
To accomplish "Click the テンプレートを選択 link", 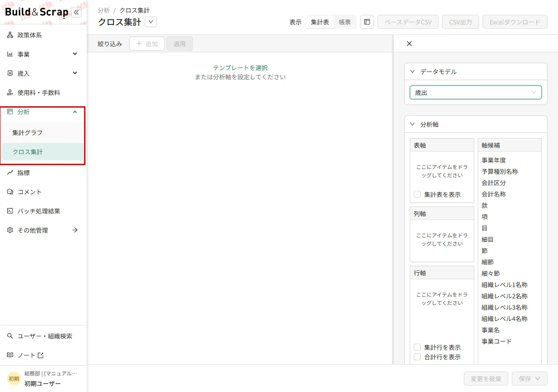I will click(240, 68).
